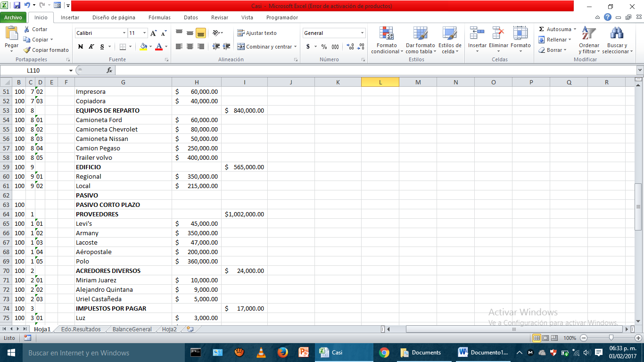Enable Ajustar texto wrapping
Viewport: 644px width, 362px height.
[x=257, y=33]
